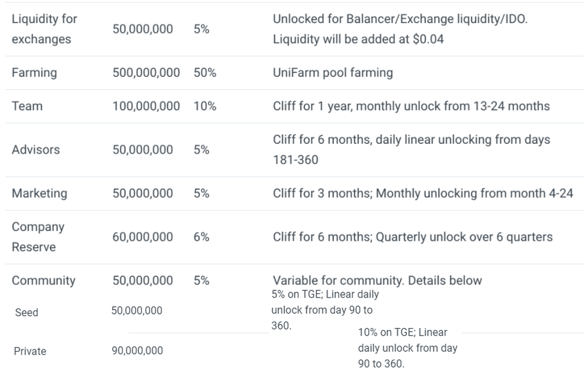Screen dimensions: 588x372
Task: Click the 50% Farming percentage cell
Action: click(205, 73)
